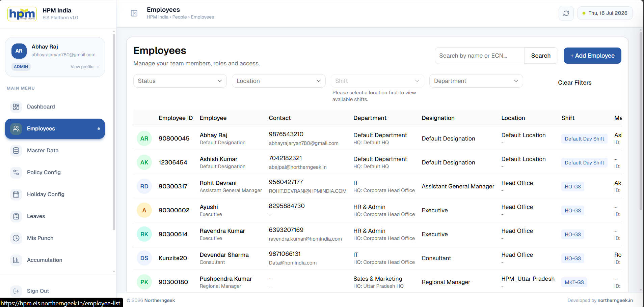Click the Contact column header
The image size is (644, 307).
(x=280, y=118)
